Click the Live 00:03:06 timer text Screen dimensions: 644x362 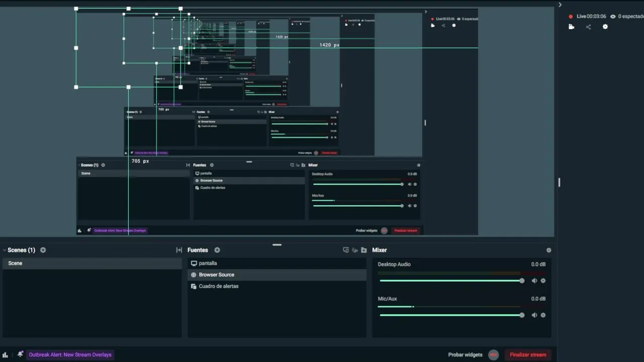coord(591,17)
